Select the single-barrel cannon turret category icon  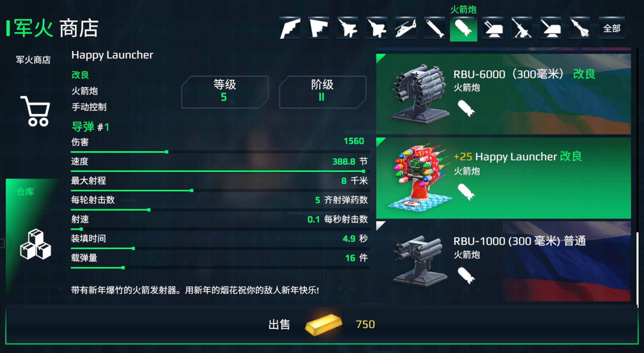550,28
